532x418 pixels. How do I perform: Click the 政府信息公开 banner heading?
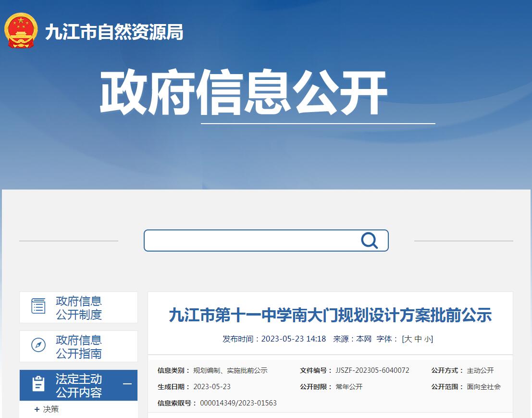coord(244,92)
